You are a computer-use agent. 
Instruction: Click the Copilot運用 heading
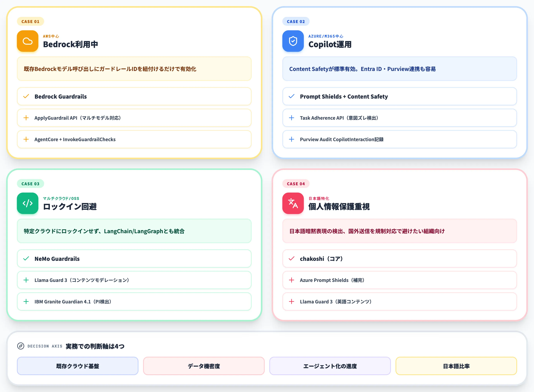[330, 44]
